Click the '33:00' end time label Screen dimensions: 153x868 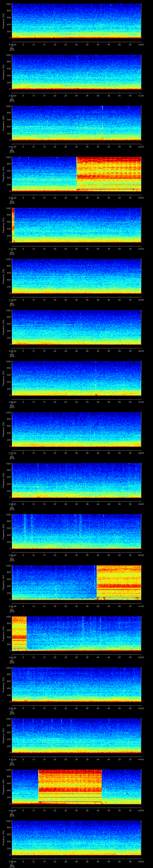coord(141,198)
